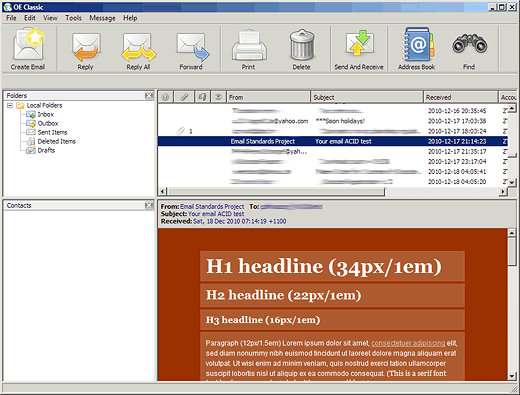Sort messages by From column
This screenshot has width=520, height=395.
[268, 97]
